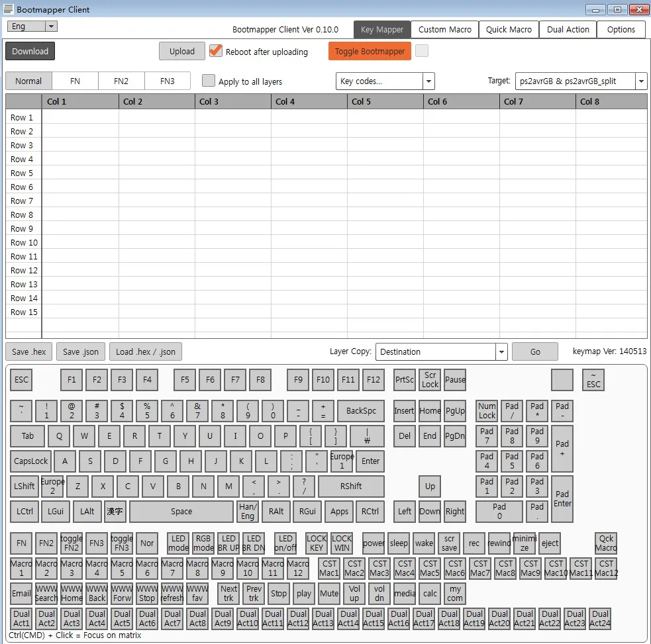Select the RShift key

[351, 486]
